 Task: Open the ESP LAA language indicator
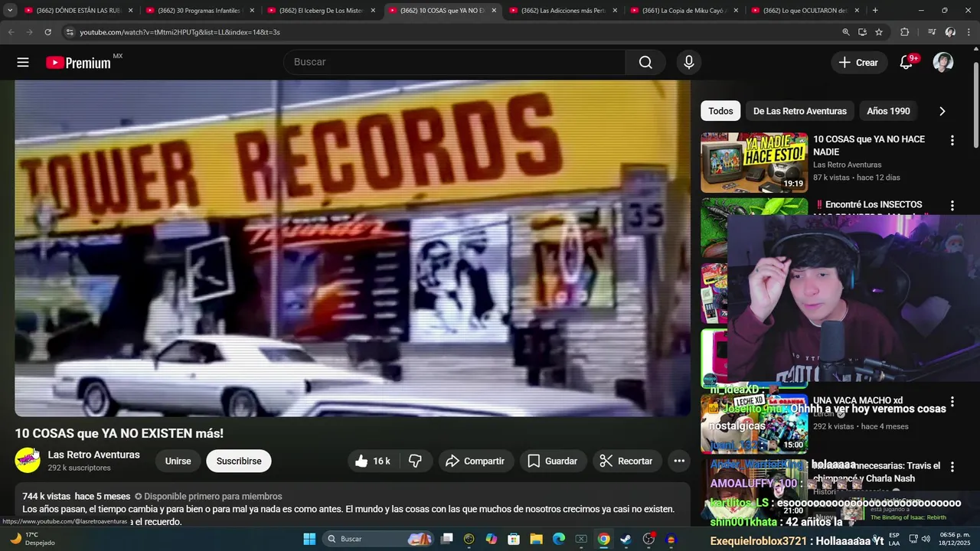894,539
